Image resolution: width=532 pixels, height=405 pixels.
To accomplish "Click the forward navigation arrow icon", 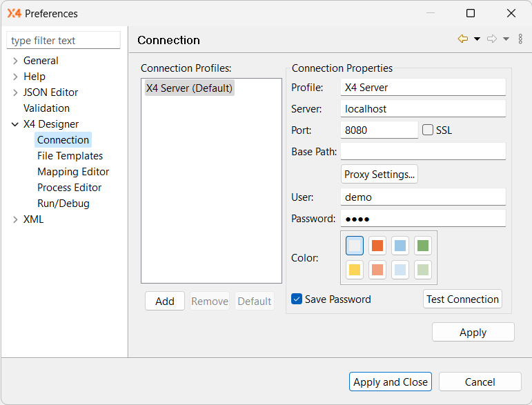I will (x=492, y=39).
